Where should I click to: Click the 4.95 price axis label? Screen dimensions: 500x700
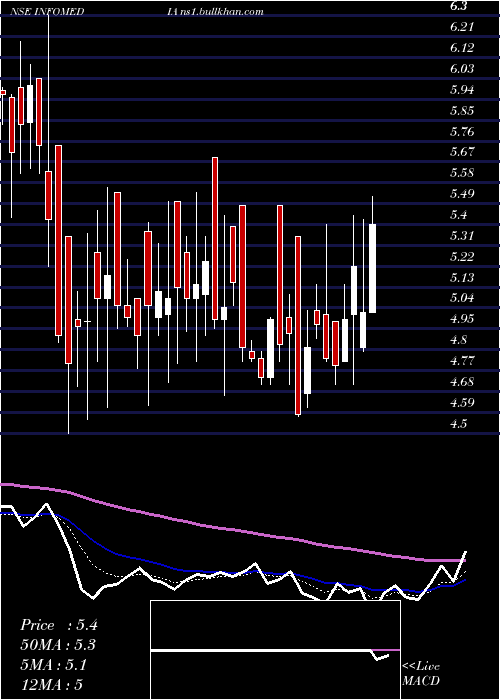click(462, 320)
